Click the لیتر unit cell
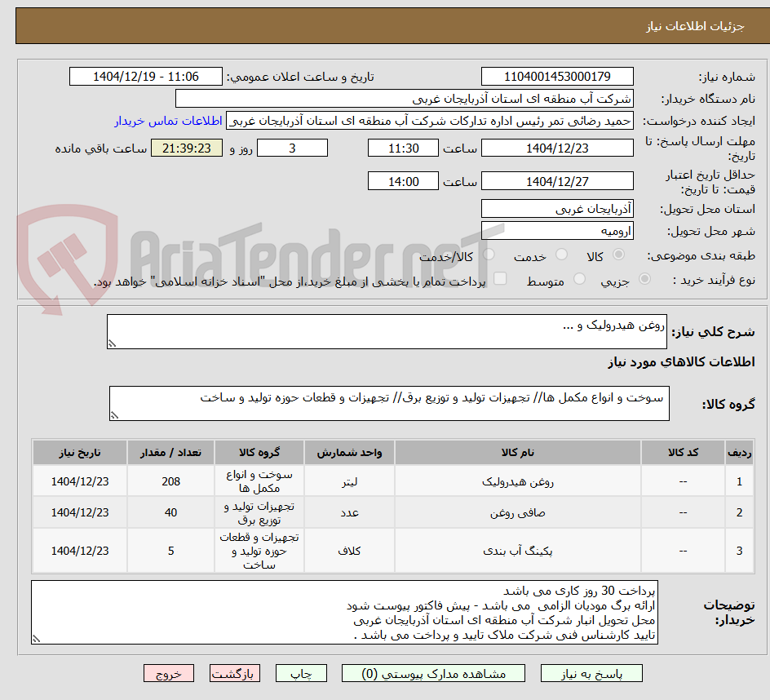The height and width of the screenshot is (700, 770). 349,481
